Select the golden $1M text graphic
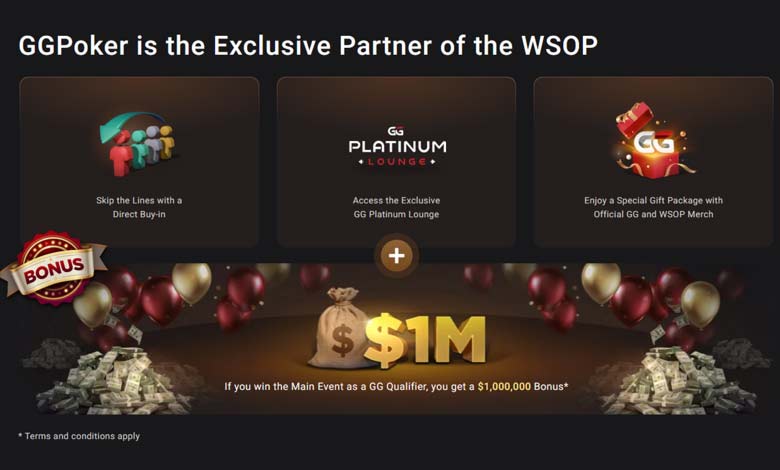The height and width of the screenshot is (470, 780). tap(425, 341)
